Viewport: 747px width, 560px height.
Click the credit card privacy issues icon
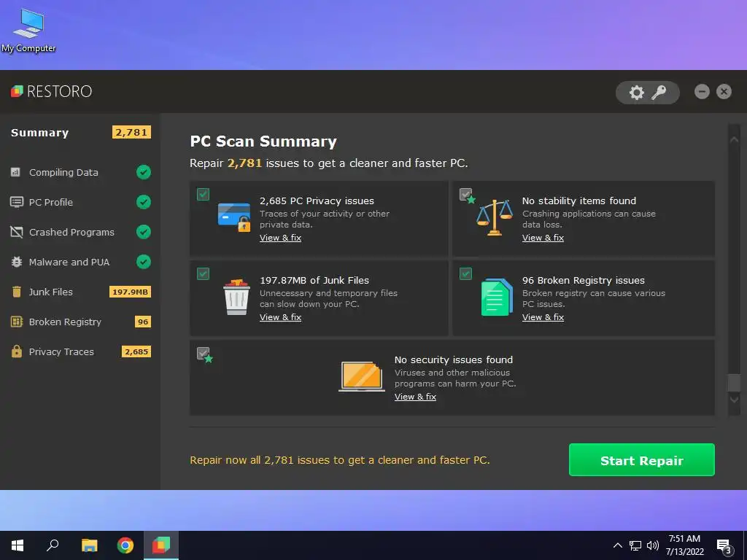[x=234, y=217]
